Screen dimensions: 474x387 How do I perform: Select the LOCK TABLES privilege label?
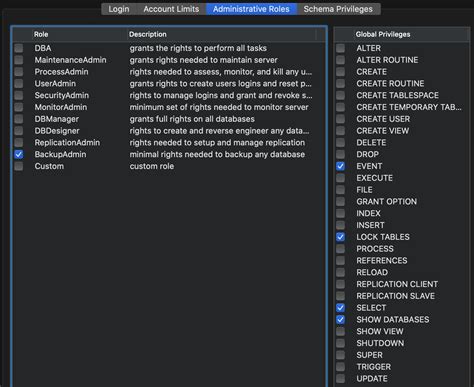[x=383, y=237]
